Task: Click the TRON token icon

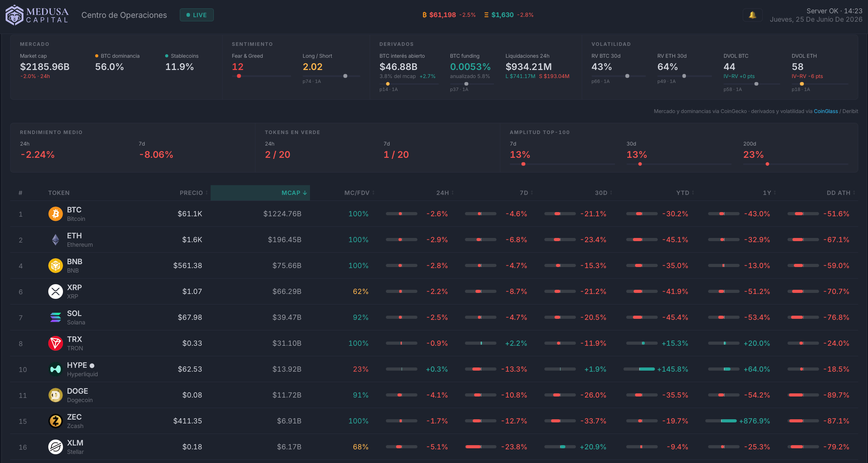Action: (x=56, y=343)
